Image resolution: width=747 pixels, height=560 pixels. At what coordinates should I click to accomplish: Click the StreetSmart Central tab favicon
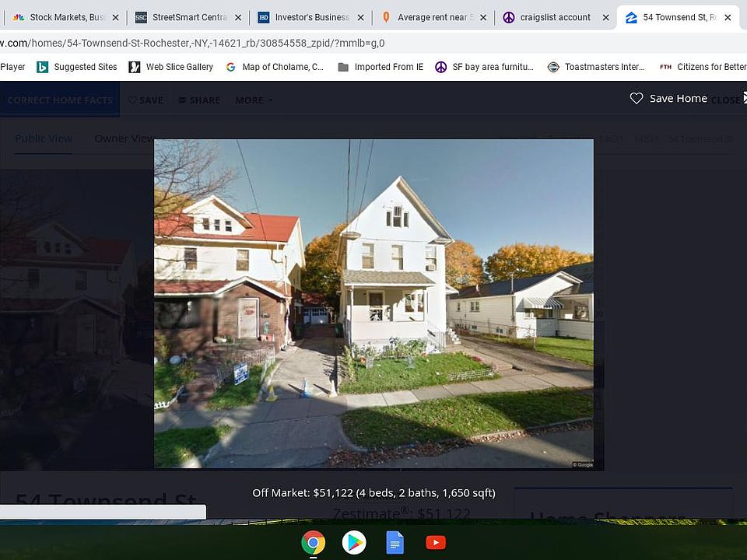coord(141,18)
